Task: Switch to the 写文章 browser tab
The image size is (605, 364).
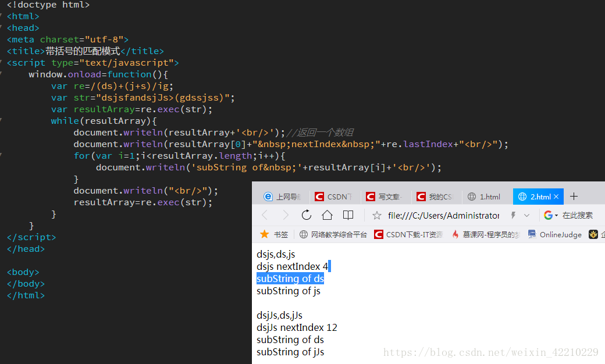Action: (x=385, y=197)
